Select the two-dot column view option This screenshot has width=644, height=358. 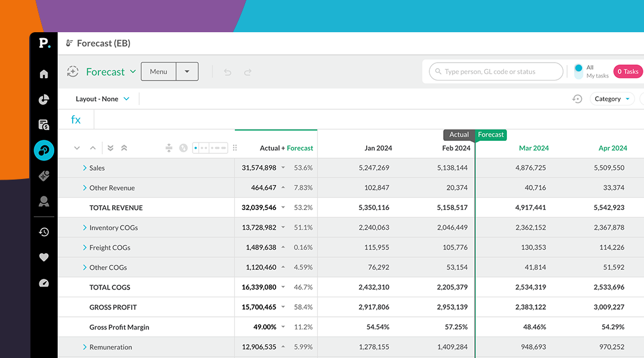pyautogui.click(x=204, y=148)
